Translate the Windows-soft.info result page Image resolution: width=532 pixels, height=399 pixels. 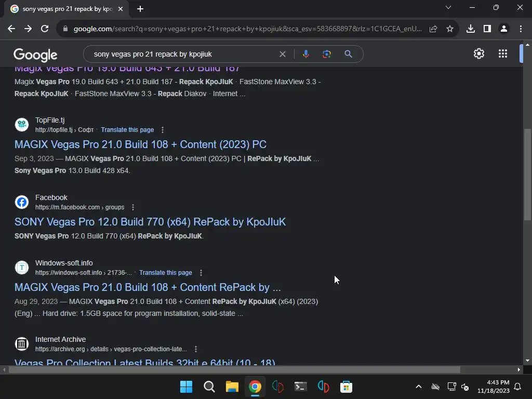pyautogui.click(x=166, y=273)
